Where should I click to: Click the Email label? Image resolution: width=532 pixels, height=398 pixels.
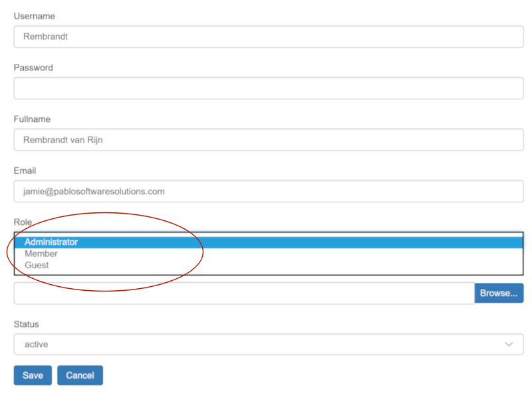[x=25, y=171]
